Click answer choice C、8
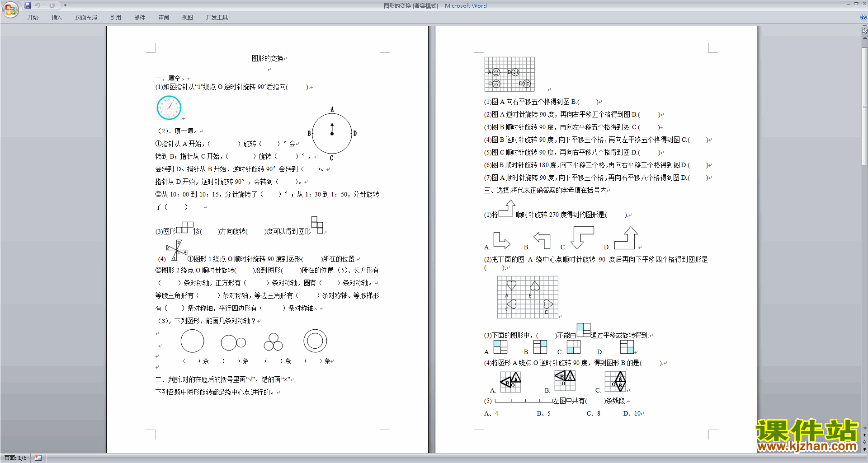Screen dimensions: 868x463 point(594,413)
